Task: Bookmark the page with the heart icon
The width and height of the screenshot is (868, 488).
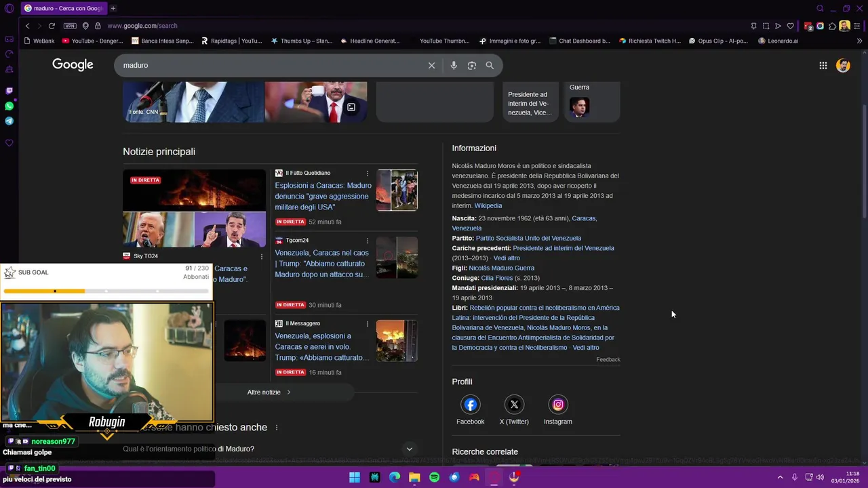Action: pos(790,26)
